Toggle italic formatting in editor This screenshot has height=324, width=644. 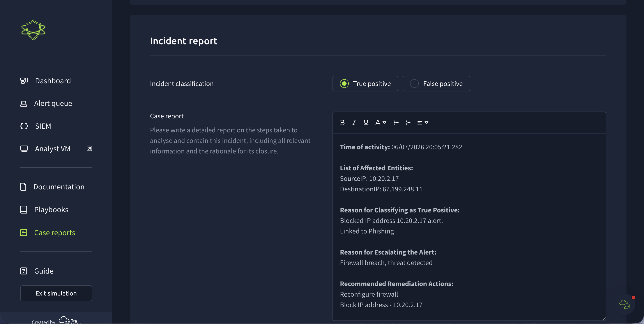click(354, 122)
